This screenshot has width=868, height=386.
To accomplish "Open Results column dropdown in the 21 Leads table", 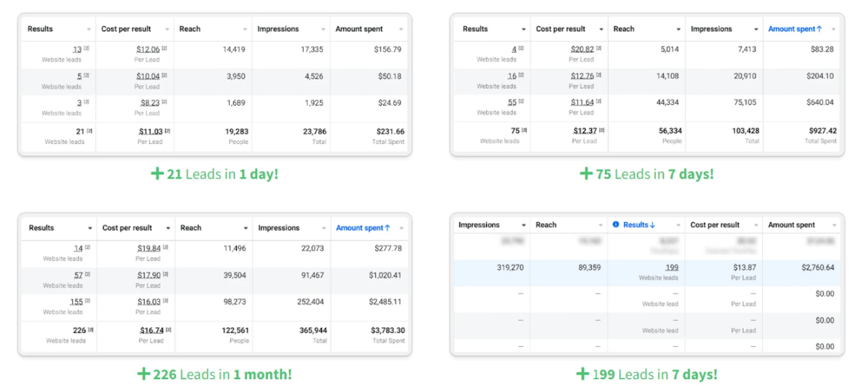I will (x=89, y=30).
